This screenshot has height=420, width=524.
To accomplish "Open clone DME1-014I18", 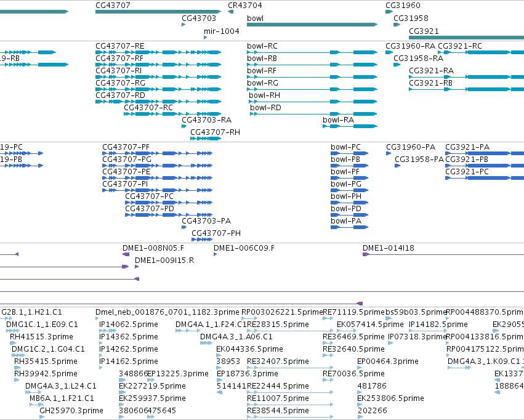I will click(x=389, y=248).
